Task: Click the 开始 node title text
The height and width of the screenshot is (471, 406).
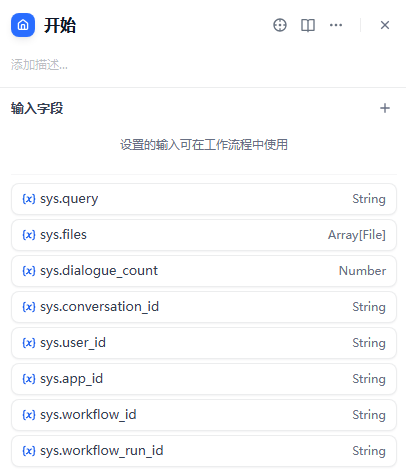Action: [x=60, y=25]
